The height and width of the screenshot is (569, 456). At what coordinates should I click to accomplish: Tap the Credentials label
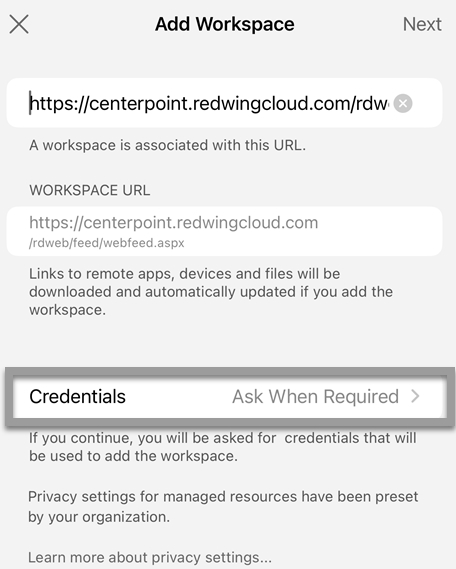77,396
